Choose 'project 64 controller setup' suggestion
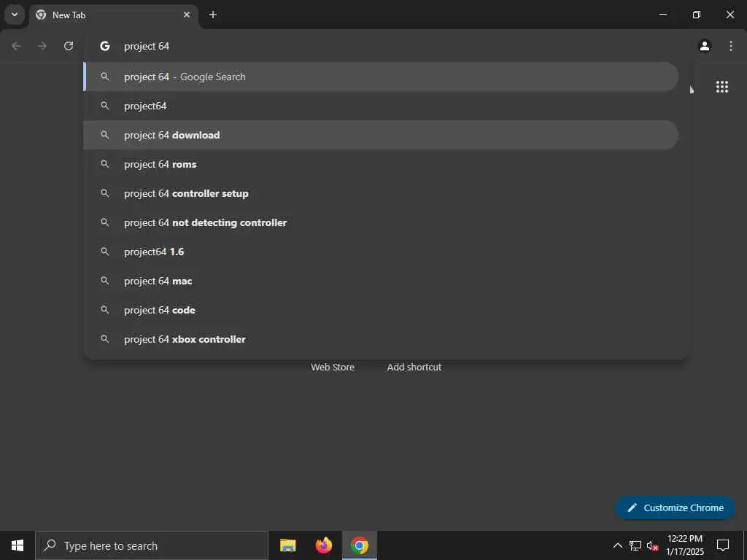This screenshot has height=560, width=747. tap(381, 193)
